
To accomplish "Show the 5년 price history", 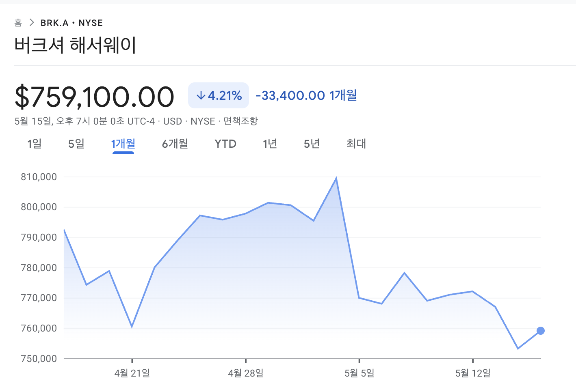I will 312,144.
